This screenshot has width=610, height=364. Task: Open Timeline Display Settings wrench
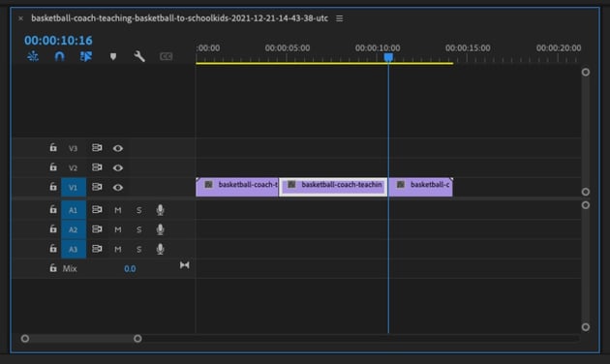tap(139, 56)
